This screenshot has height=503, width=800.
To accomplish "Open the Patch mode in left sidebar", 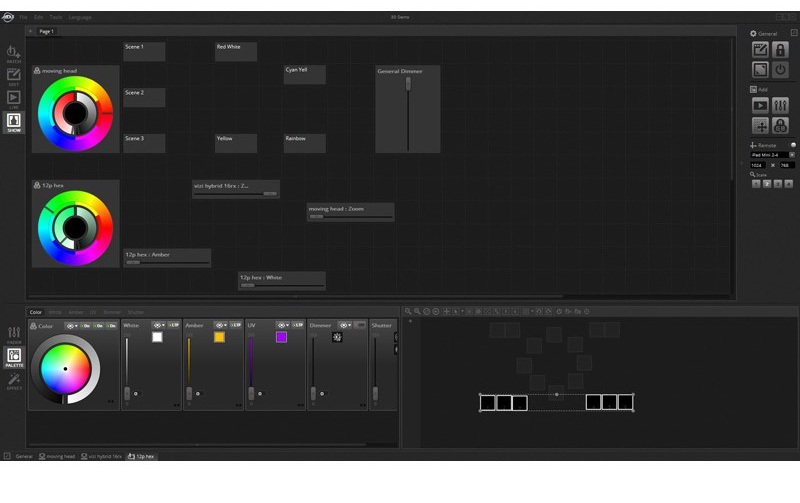I will [14, 52].
